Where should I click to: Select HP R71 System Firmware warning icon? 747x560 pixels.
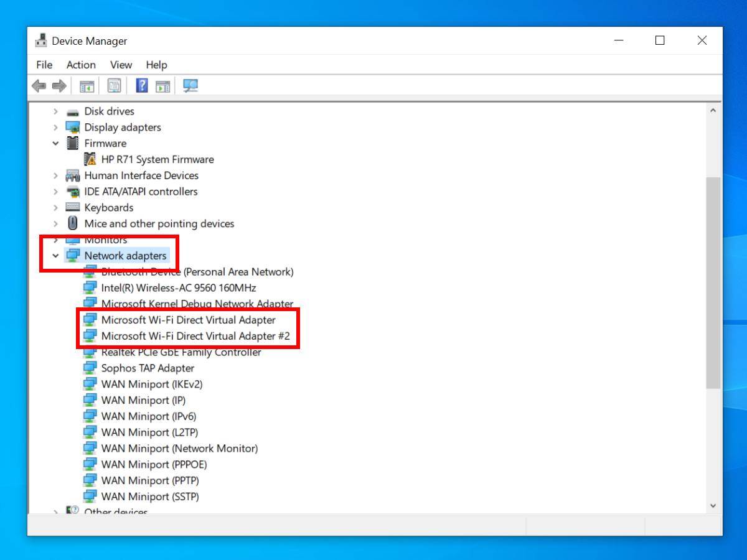coord(90,159)
